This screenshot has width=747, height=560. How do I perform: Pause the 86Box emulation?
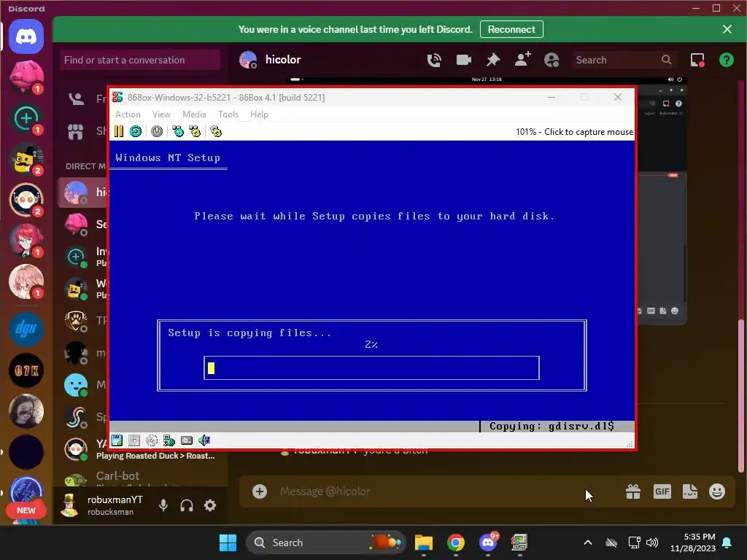[x=119, y=131]
